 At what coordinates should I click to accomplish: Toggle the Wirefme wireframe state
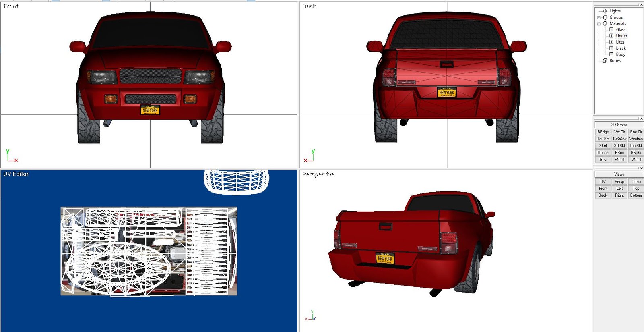[x=636, y=139]
